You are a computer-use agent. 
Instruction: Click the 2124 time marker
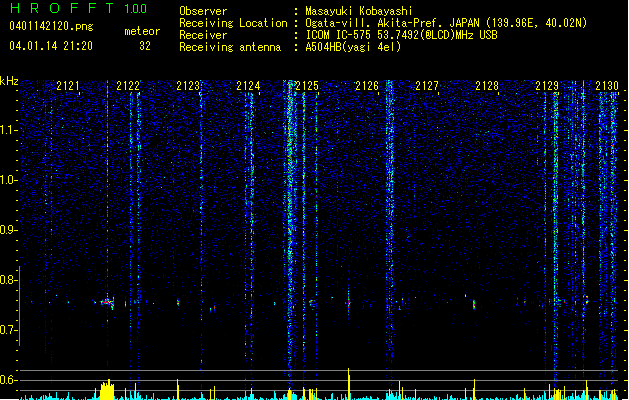(248, 86)
